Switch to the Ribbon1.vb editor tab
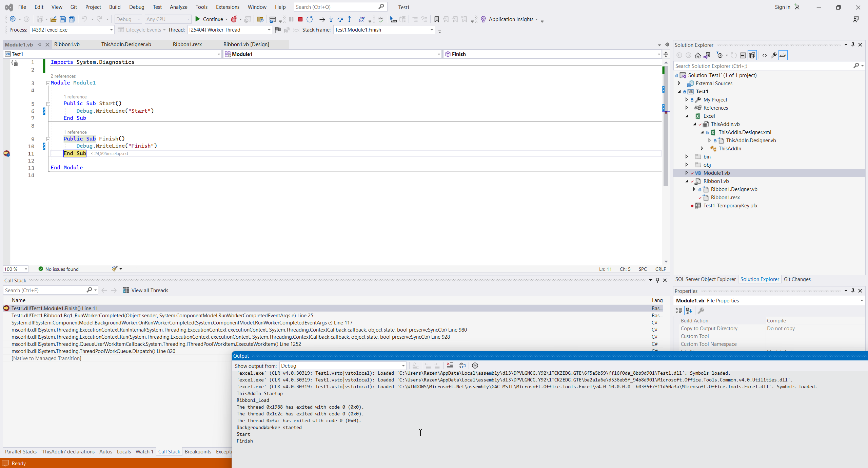 [x=67, y=44]
